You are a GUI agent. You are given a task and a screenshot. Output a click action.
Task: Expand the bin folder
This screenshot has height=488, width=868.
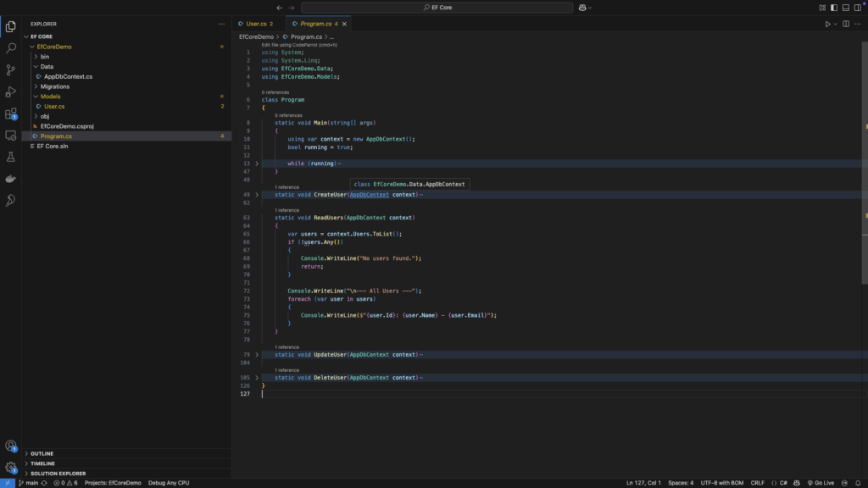pos(36,57)
